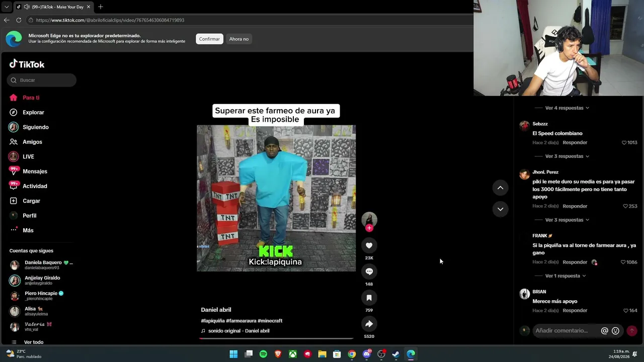This screenshot has height=362, width=644.
Task: Reply to FRANK's comment
Action: tap(575, 262)
